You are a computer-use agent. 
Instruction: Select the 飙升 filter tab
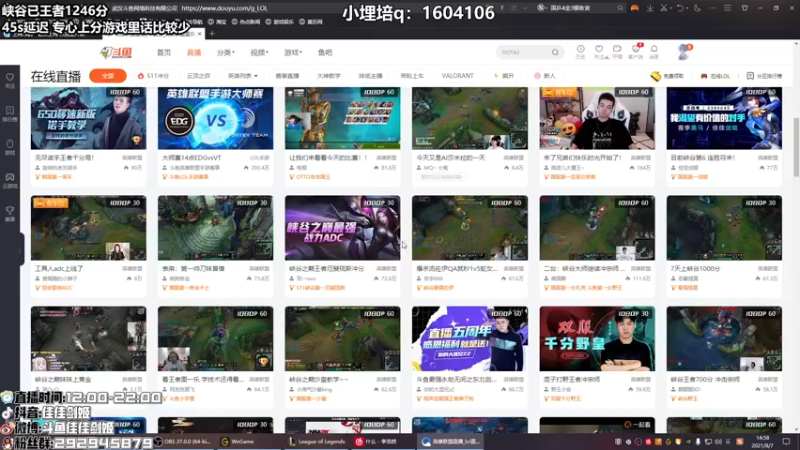[504, 76]
